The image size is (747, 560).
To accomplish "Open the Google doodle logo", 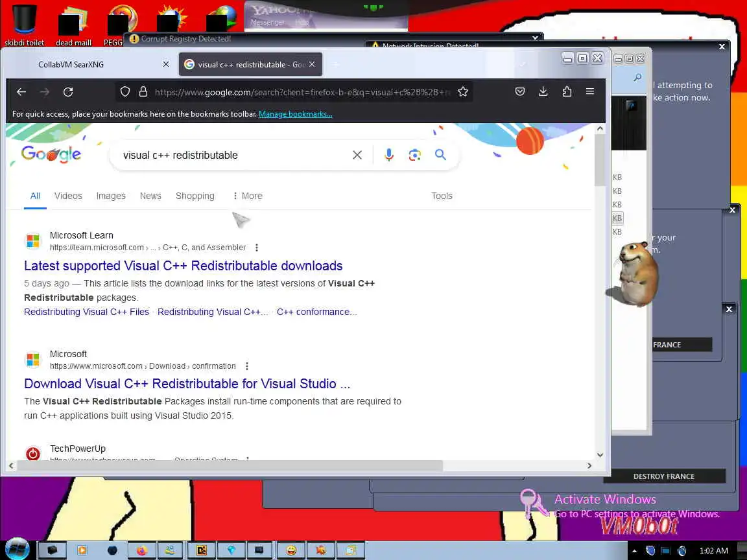I will [51, 154].
